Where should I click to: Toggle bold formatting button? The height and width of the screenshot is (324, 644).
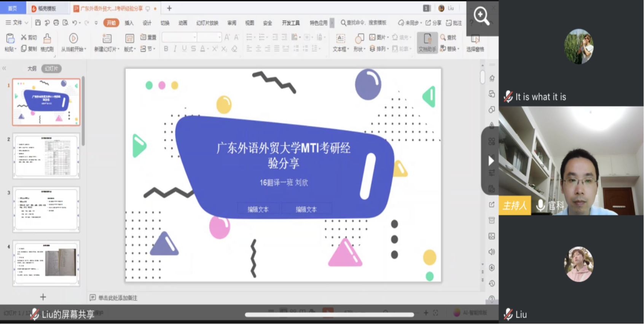click(x=166, y=49)
